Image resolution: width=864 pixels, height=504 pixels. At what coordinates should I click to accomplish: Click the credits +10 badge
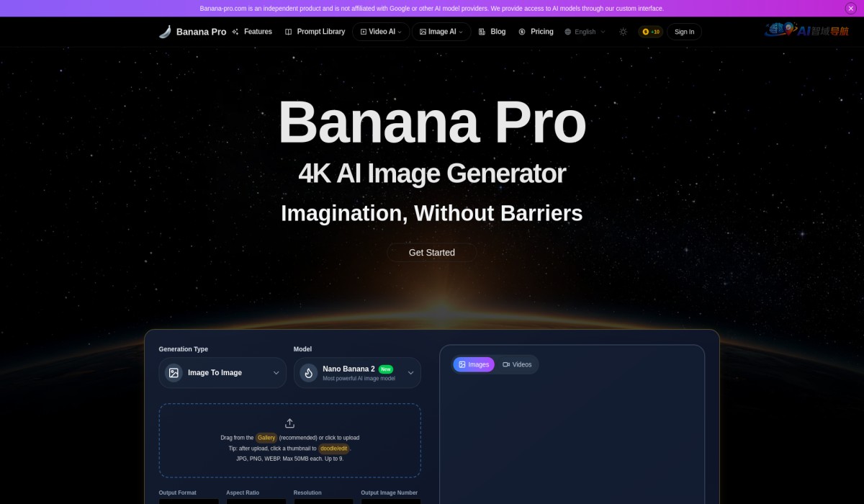point(650,31)
